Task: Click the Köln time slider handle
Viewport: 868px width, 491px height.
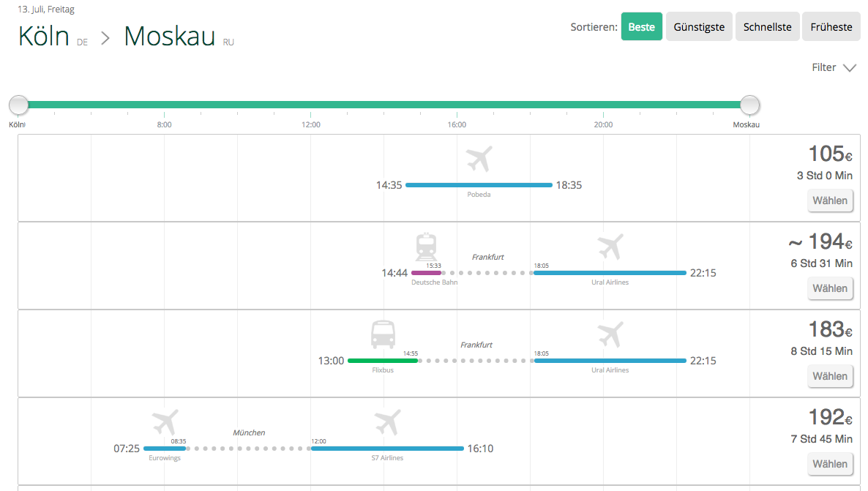Action: click(x=19, y=105)
